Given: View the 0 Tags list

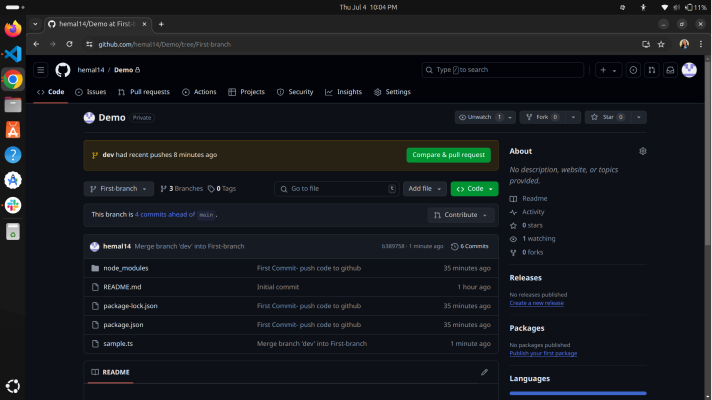Looking at the screenshot, I should click(x=222, y=189).
